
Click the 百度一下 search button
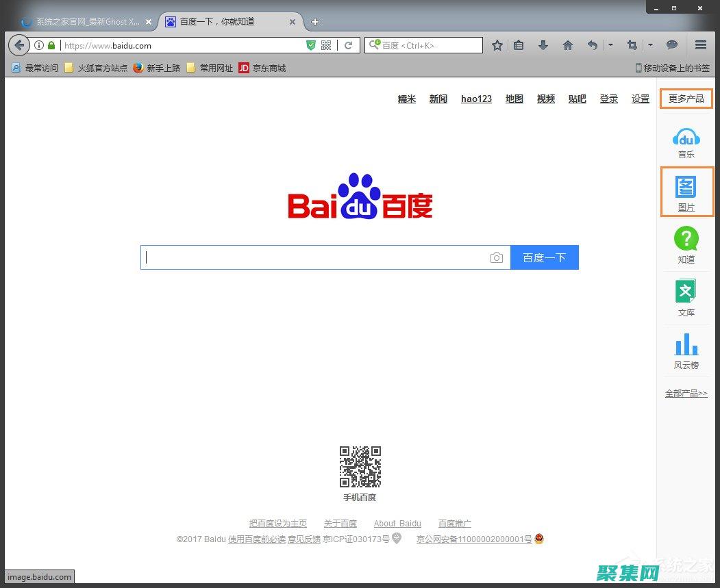[x=544, y=257]
